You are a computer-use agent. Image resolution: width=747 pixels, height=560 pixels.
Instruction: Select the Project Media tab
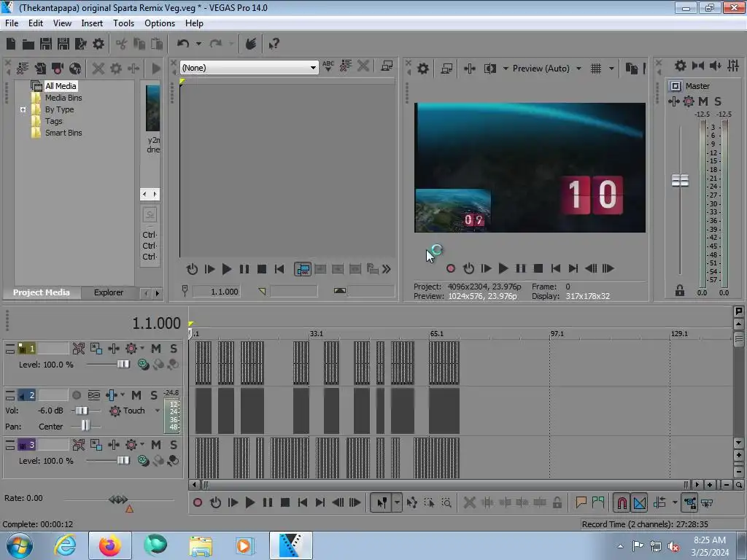[42, 292]
